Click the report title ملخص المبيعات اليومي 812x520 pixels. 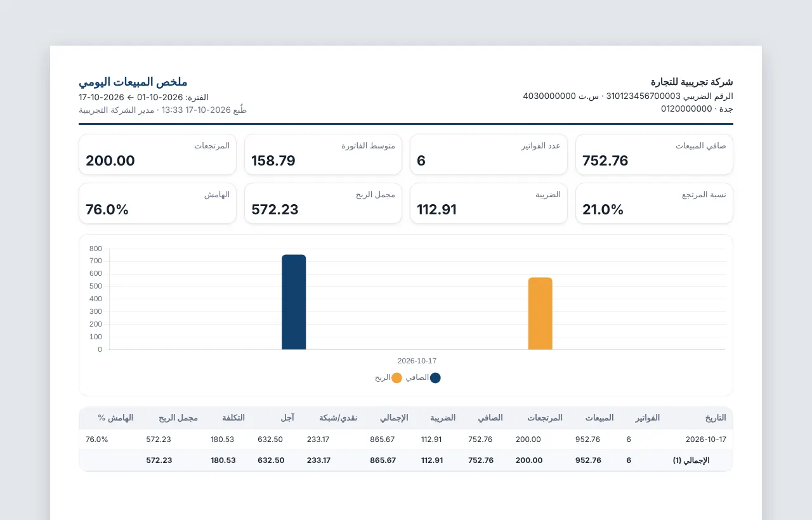coord(133,82)
